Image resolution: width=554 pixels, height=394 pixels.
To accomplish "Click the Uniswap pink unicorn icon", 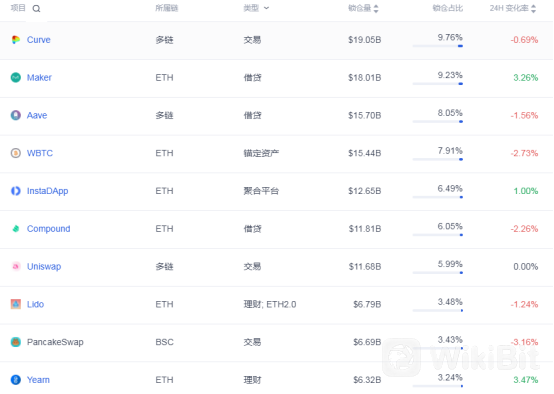I will click(16, 266).
